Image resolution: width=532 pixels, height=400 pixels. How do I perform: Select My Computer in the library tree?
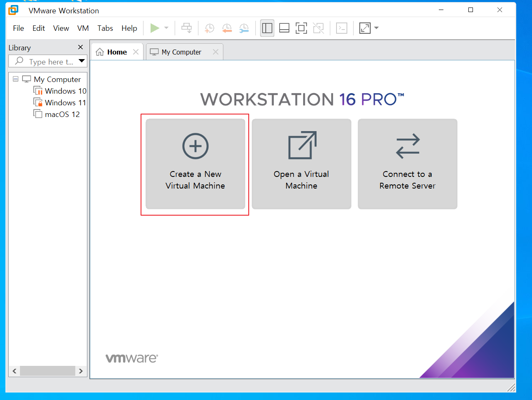click(57, 79)
